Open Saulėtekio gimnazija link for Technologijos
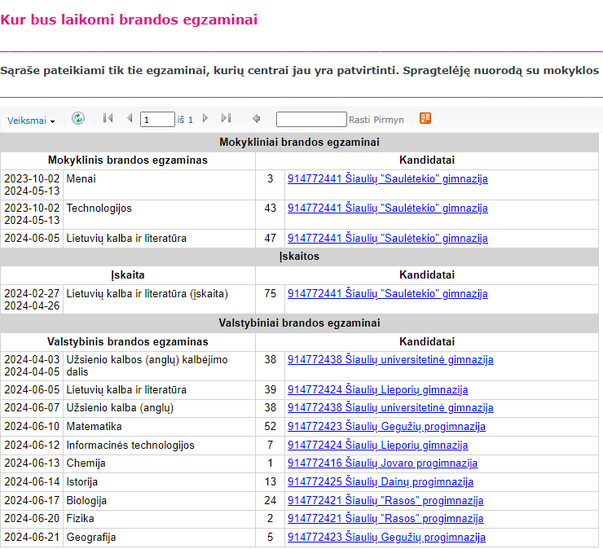 click(x=388, y=208)
